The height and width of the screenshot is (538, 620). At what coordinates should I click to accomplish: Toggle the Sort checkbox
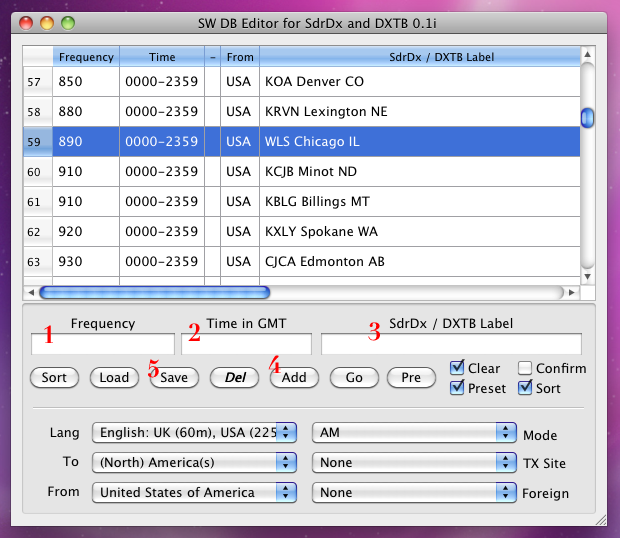pyautogui.click(x=525, y=387)
